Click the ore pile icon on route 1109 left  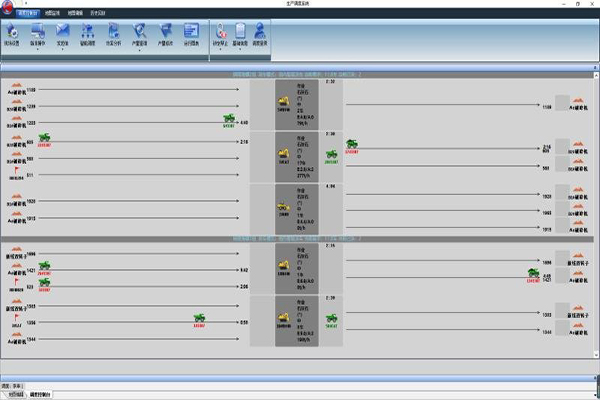pos(17,85)
